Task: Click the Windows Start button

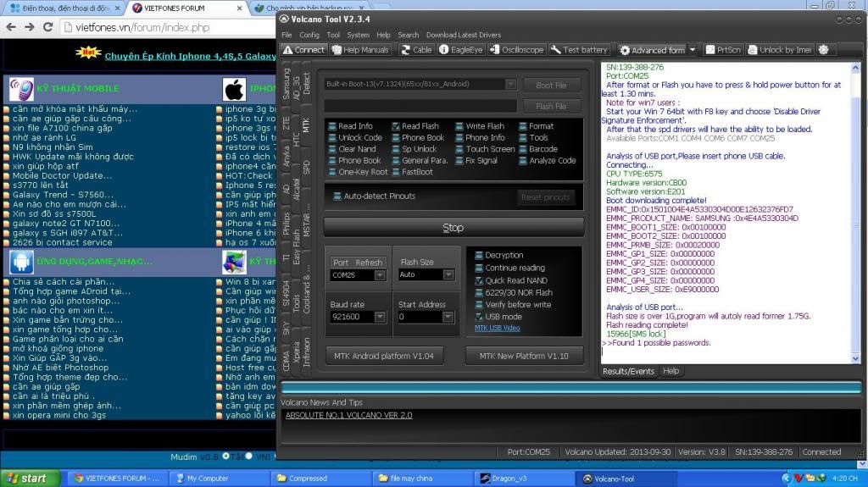Action: pos(31,479)
